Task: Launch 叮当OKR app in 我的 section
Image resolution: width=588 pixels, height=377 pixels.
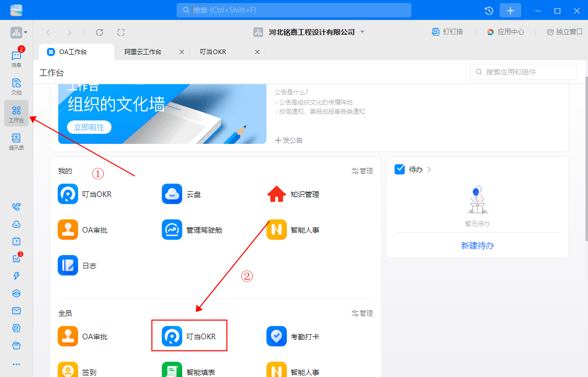Action: point(68,194)
